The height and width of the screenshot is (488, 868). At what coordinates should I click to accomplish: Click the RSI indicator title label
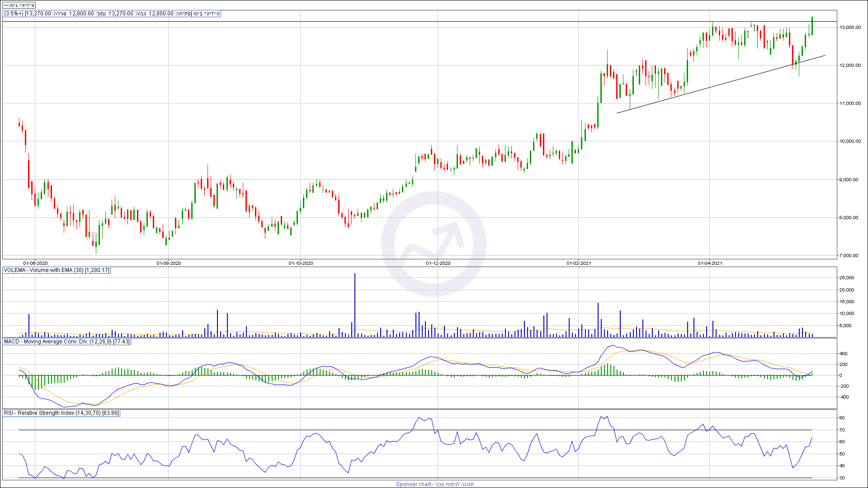(x=61, y=413)
